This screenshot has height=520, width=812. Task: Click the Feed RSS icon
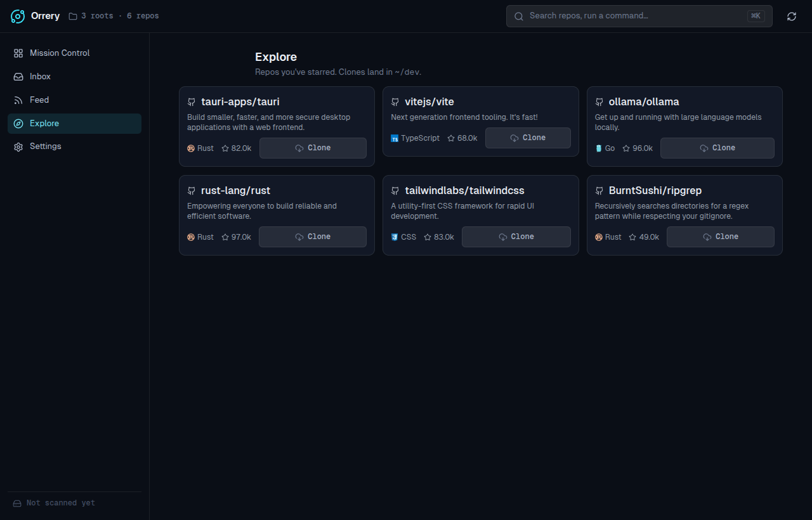point(18,100)
